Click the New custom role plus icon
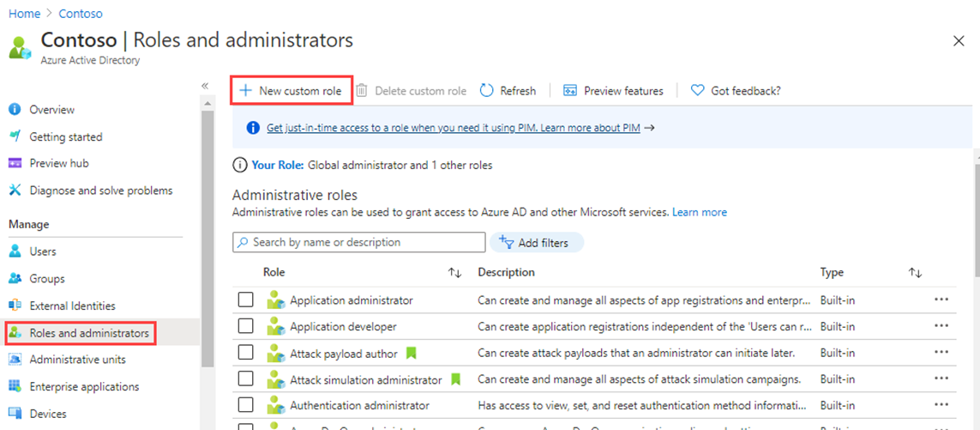The image size is (980, 430). [245, 91]
